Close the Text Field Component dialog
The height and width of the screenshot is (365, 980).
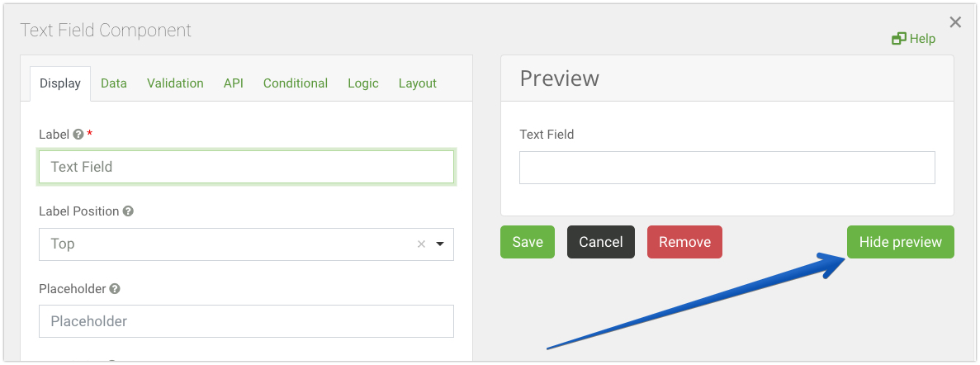coord(955,22)
